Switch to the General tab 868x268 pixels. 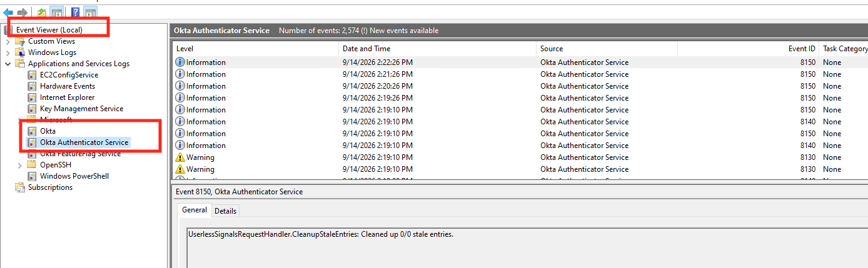(x=194, y=210)
